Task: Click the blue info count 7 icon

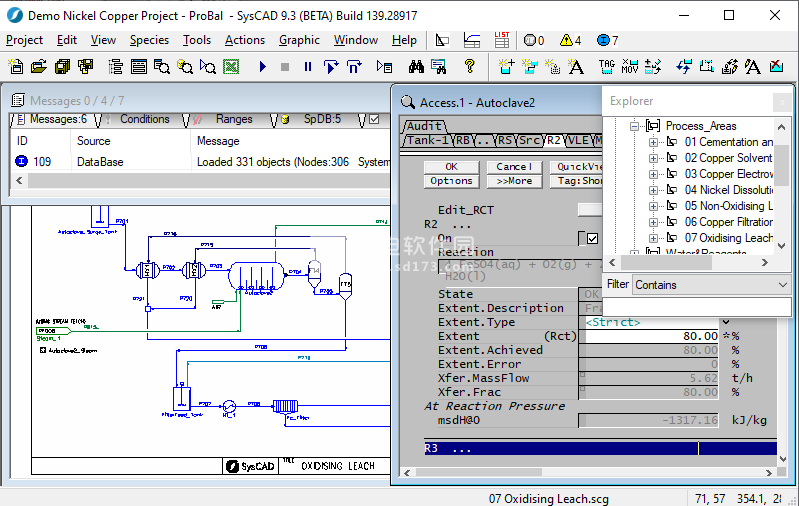Action: tap(607, 40)
